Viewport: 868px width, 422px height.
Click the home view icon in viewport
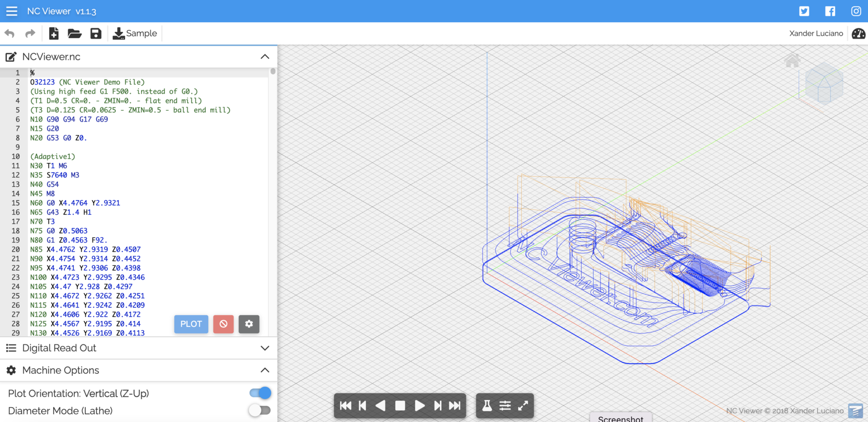click(792, 62)
